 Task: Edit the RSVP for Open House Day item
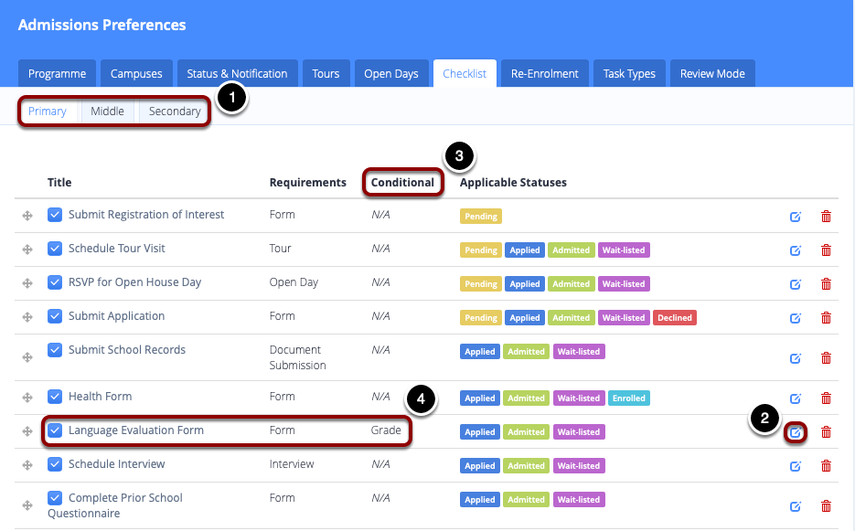(796, 284)
